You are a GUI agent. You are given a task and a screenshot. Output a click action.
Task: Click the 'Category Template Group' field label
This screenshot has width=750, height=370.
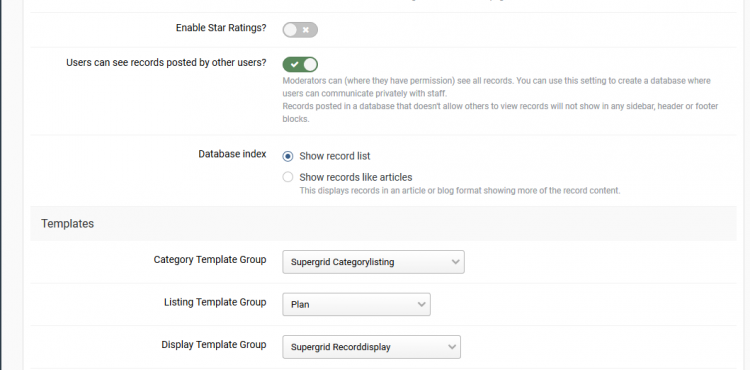pyautogui.click(x=210, y=260)
